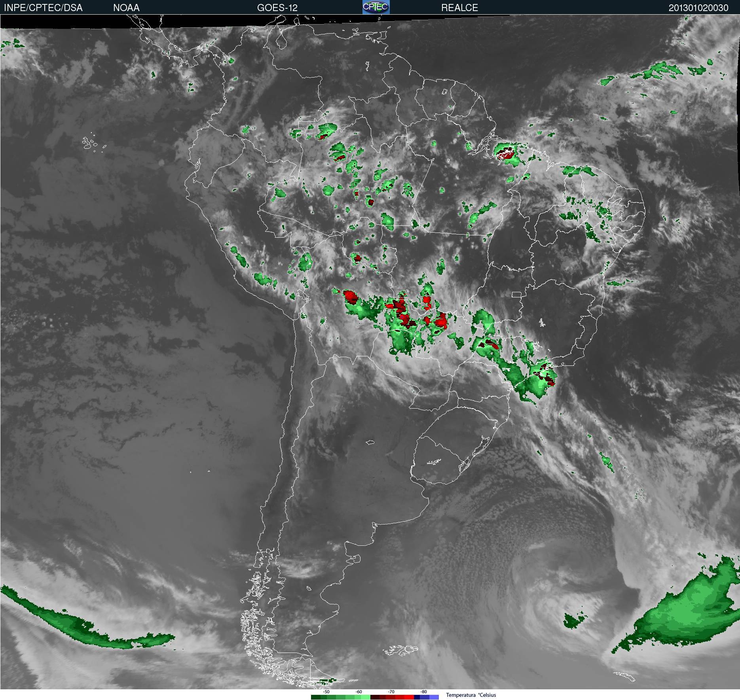Pick the bright red legend color segment

point(409,697)
